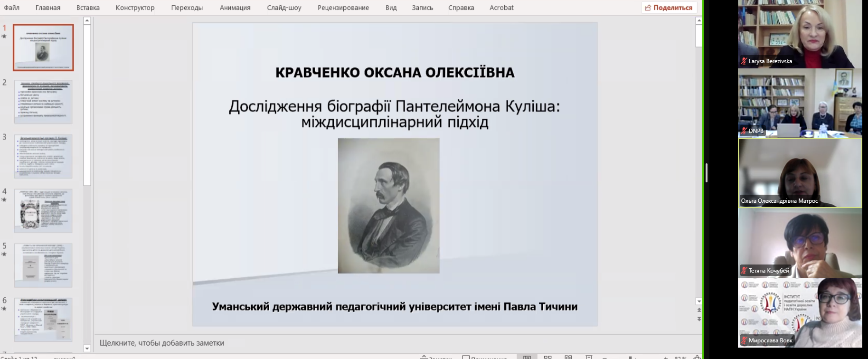
Task: Click the slide area vertical scrollbar thumb
Action: click(x=699, y=36)
